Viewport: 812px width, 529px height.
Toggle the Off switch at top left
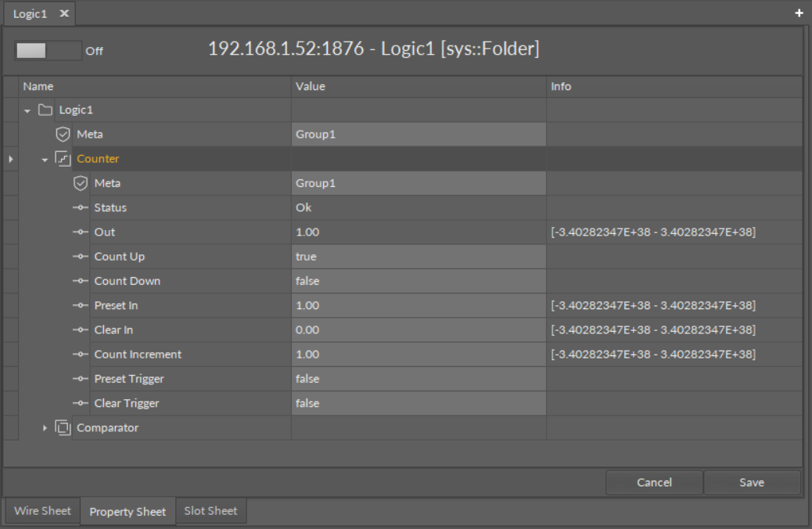pos(46,51)
